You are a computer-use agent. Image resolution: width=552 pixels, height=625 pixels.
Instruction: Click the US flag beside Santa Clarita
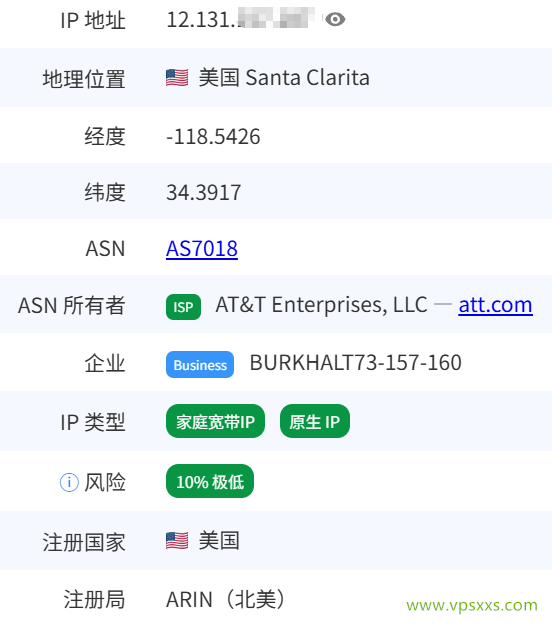tap(177, 78)
